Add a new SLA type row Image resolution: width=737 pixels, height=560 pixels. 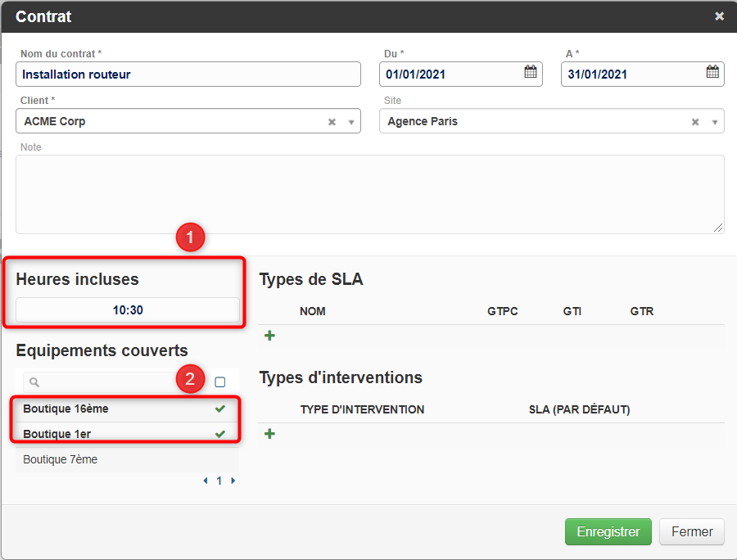tap(269, 336)
